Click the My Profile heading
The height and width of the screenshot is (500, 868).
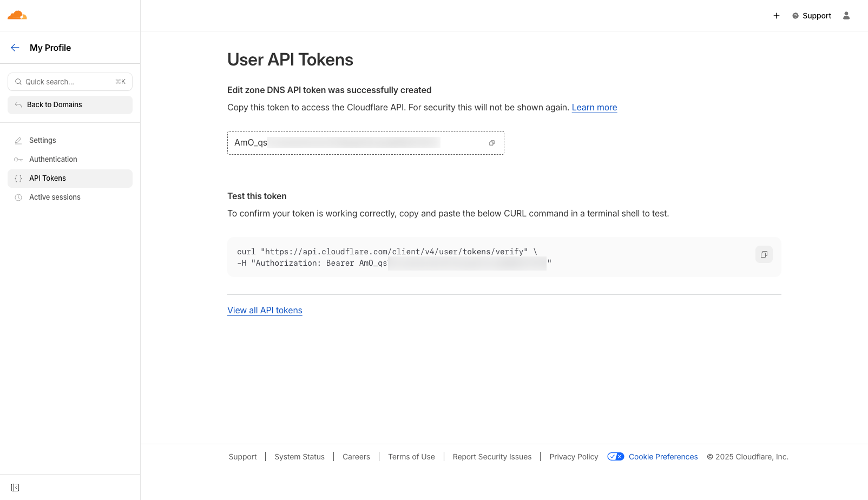coord(50,48)
